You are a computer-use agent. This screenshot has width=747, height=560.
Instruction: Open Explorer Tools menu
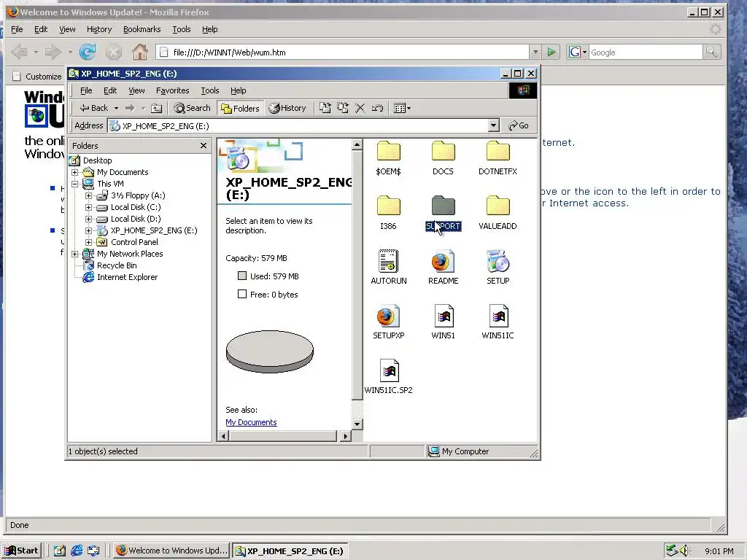pyautogui.click(x=209, y=90)
